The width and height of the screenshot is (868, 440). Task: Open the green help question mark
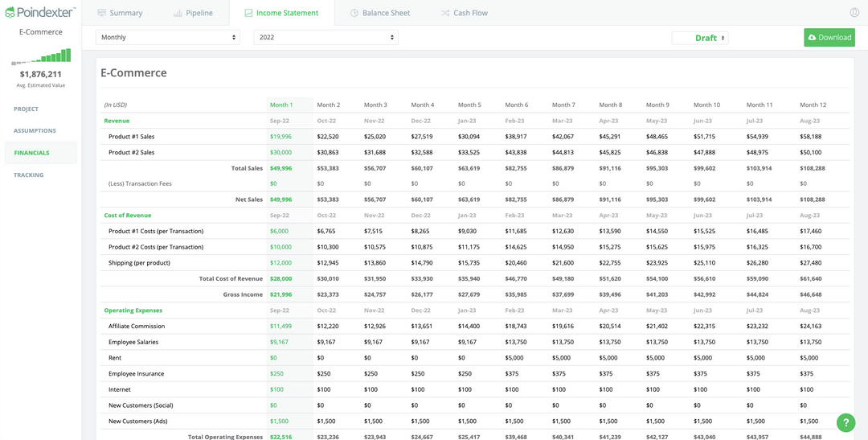click(x=845, y=422)
